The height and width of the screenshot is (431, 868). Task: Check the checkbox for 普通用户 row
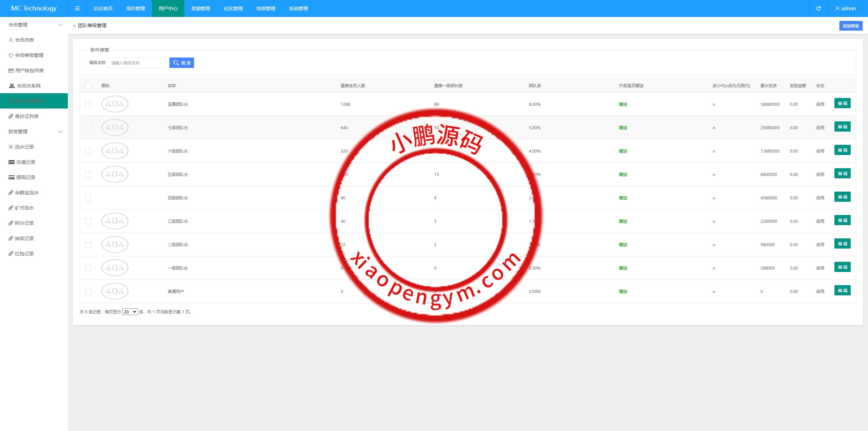pyautogui.click(x=88, y=292)
